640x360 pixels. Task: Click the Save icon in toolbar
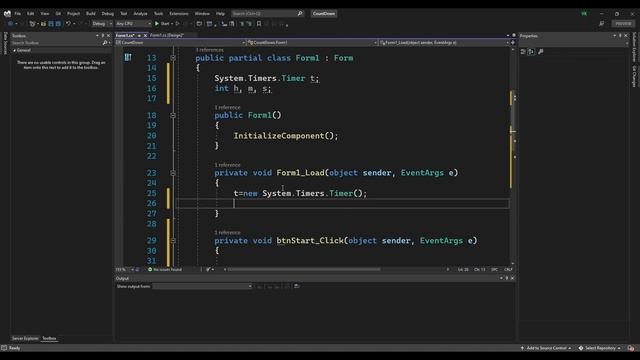[51, 24]
